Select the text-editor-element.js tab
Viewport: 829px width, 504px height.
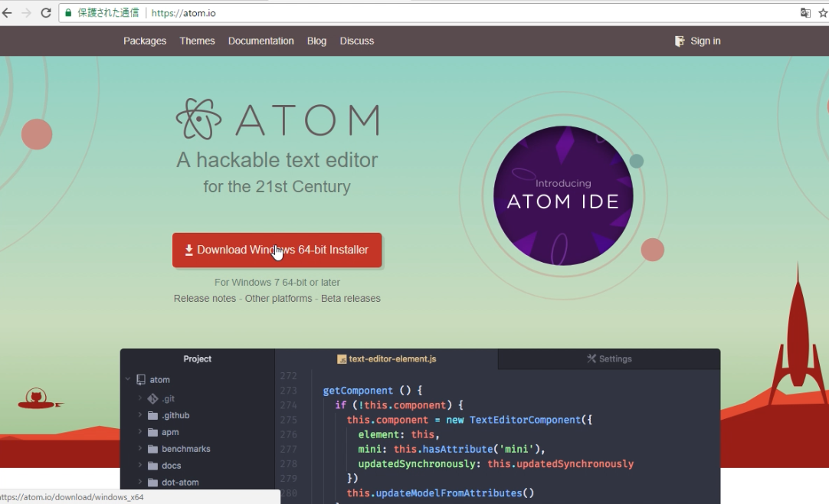[x=386, y=358]
